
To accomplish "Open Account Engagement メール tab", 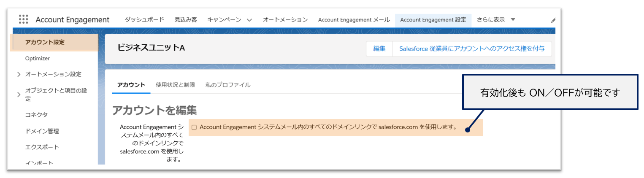I will point(354,19).
